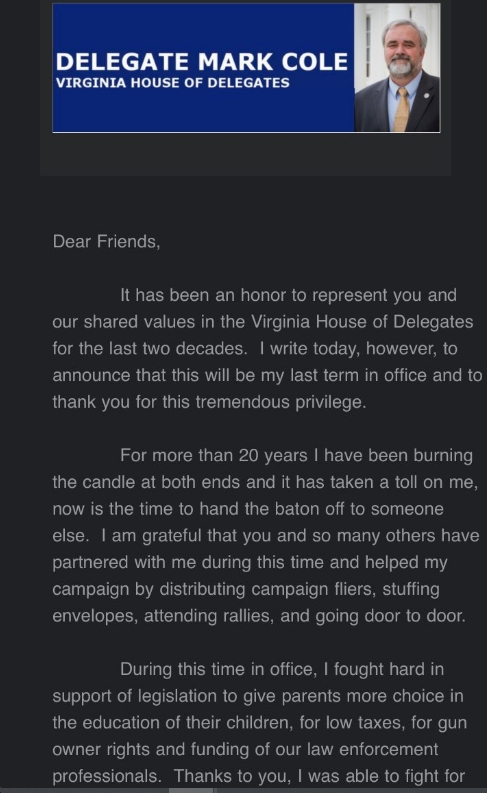487x793 pixels.
Task: Click "For more than 20 years" paragraph opening
Action: pos(213,456)
